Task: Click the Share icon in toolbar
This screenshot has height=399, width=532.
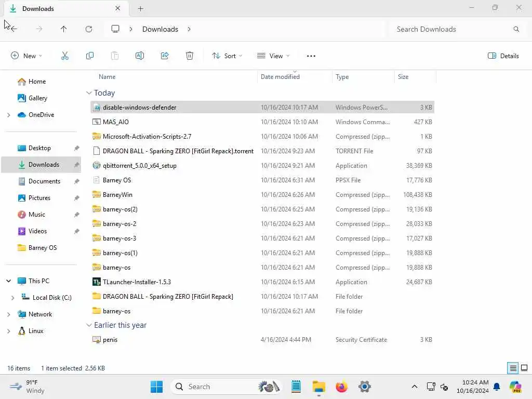Action: [165, 56]
